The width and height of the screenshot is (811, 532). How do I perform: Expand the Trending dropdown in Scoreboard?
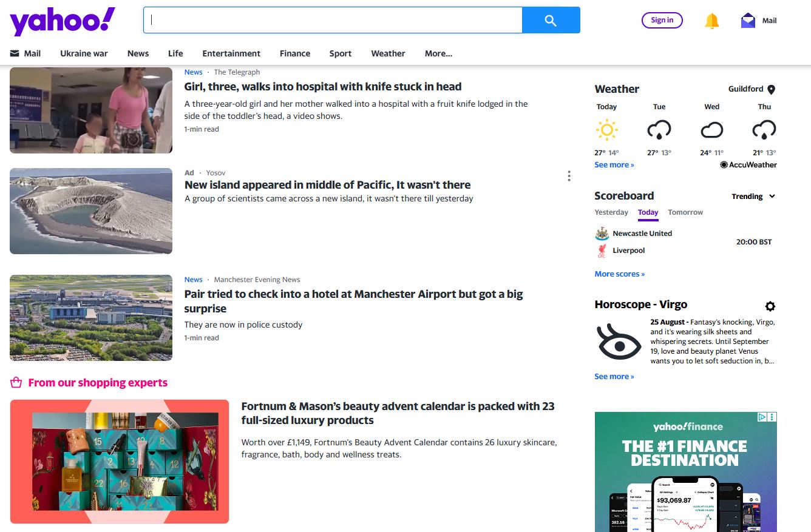pos(753,196)
